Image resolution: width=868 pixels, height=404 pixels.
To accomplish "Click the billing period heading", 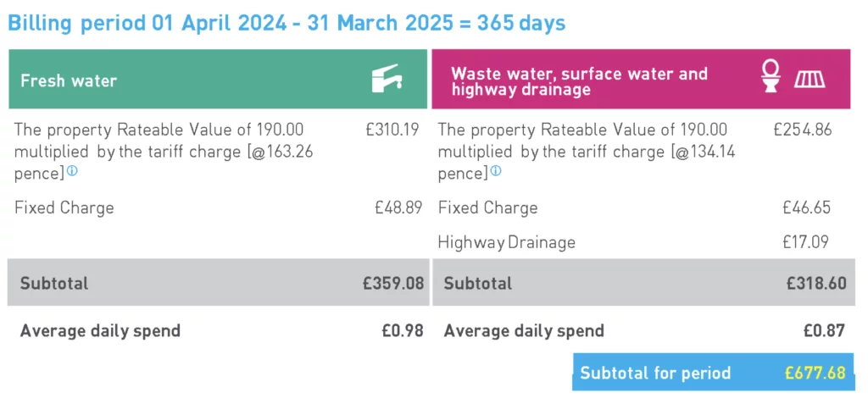I will point(287,24).
